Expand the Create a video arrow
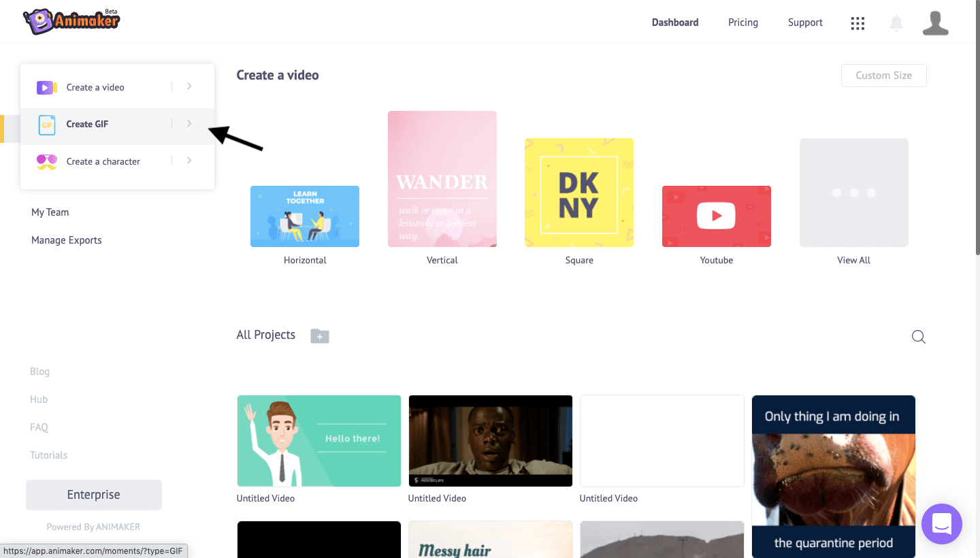The height and width of the screenshot is (558, 980). tap(189, 86)
